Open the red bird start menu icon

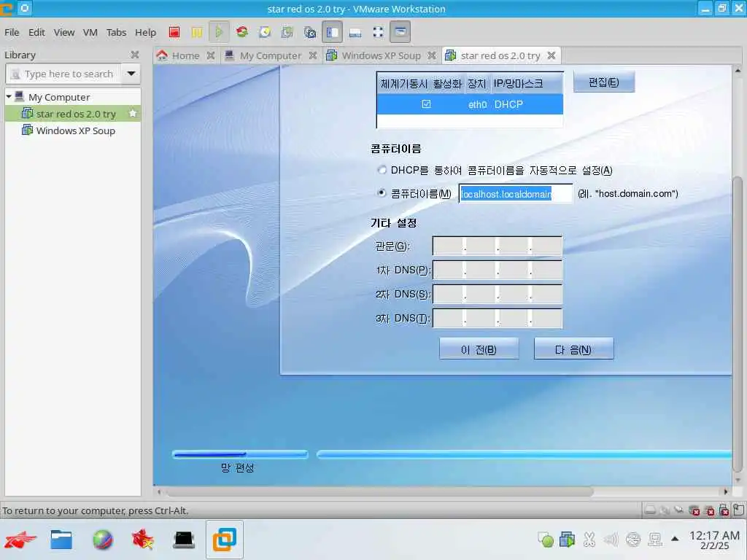pyautogui.click(x=20, y=540)
